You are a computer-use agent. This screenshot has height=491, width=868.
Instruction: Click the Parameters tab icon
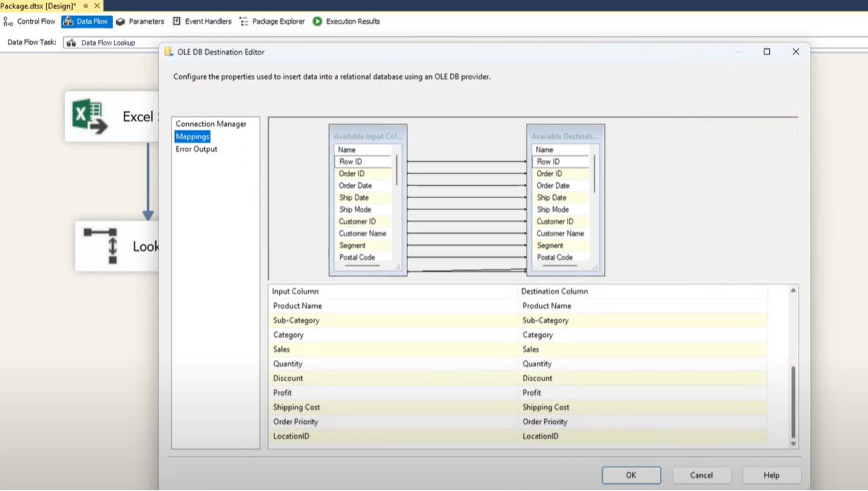pos(120,22)
